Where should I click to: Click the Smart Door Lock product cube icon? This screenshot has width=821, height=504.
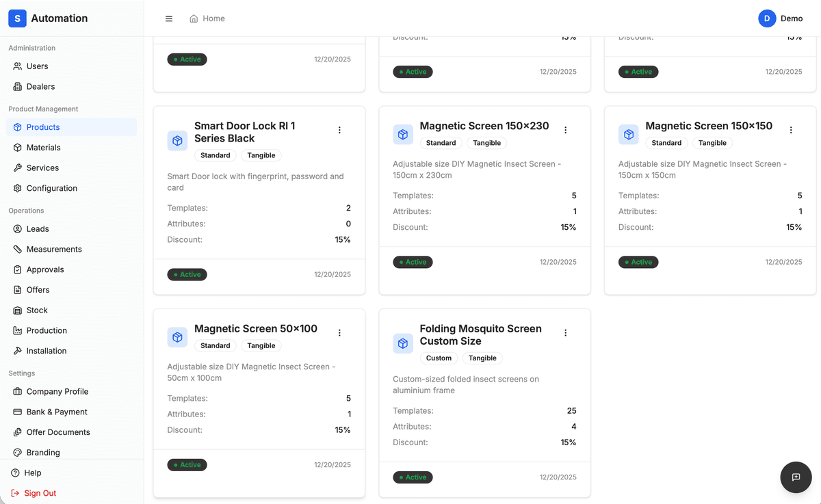177,141
